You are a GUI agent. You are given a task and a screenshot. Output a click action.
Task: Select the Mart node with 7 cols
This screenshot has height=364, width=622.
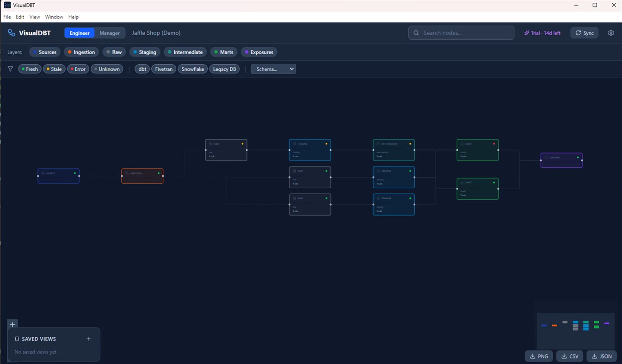coord(478,189)
